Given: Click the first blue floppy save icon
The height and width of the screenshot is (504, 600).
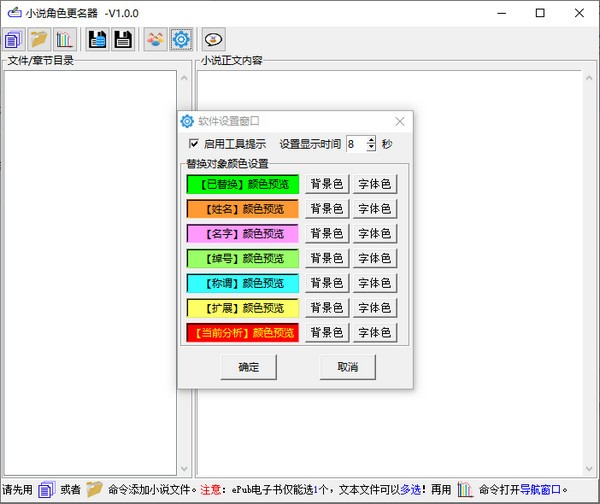Looking at the screenshot, I should pyautogui.click(x=98, y=40).
